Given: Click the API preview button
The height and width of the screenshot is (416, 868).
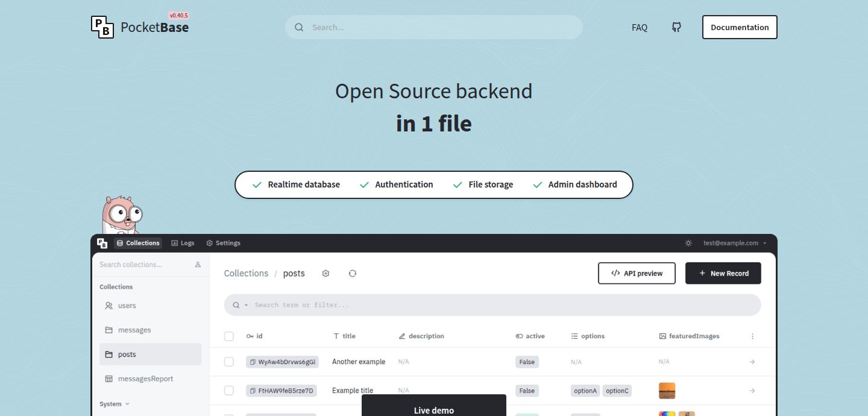Looking at the screenshot, I should [637, 273].
